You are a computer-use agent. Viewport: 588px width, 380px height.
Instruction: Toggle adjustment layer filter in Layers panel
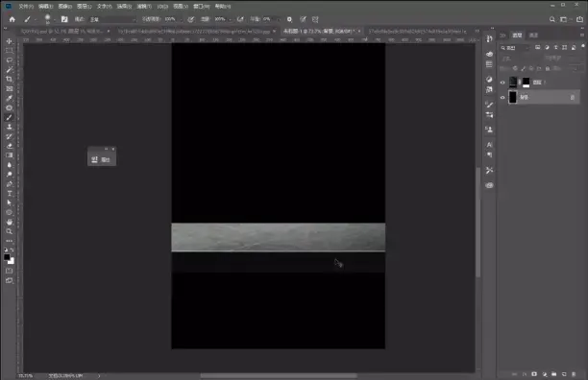pos(547,48)
